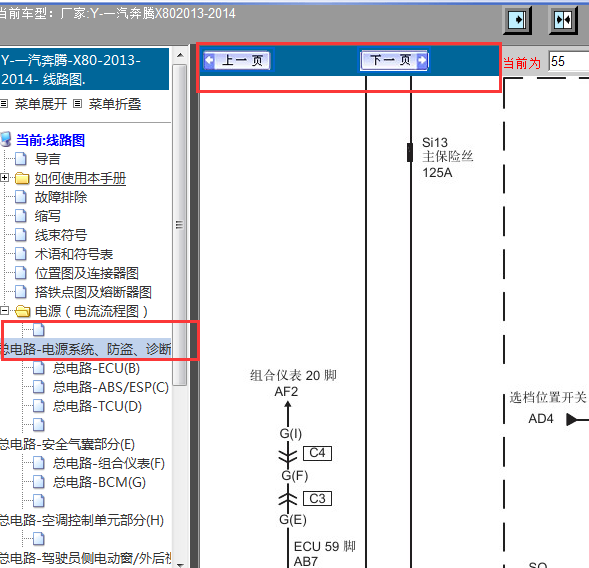Click document icon above 总电路-安全气囊部分(E)
Viewport: 589px width, 568px height.
[x=39, y=425]
